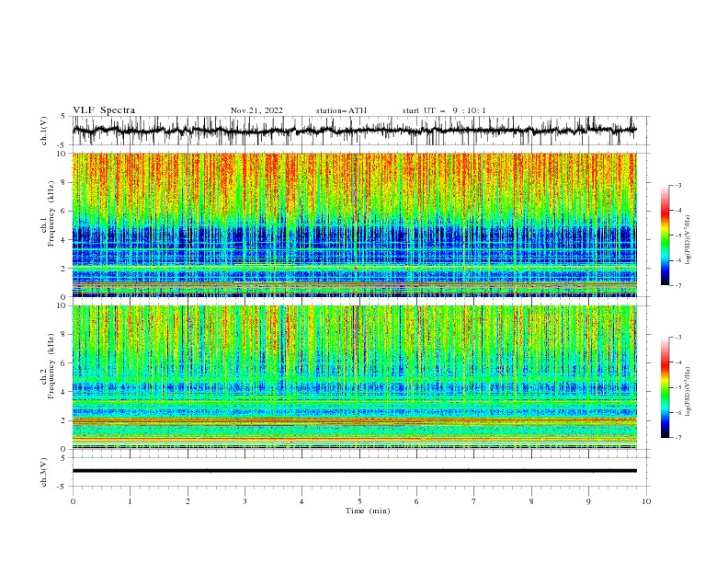The image size is (728, 563).
Task: Click the ch.2 spectrogram color scale bar
Action: point(665,387)
